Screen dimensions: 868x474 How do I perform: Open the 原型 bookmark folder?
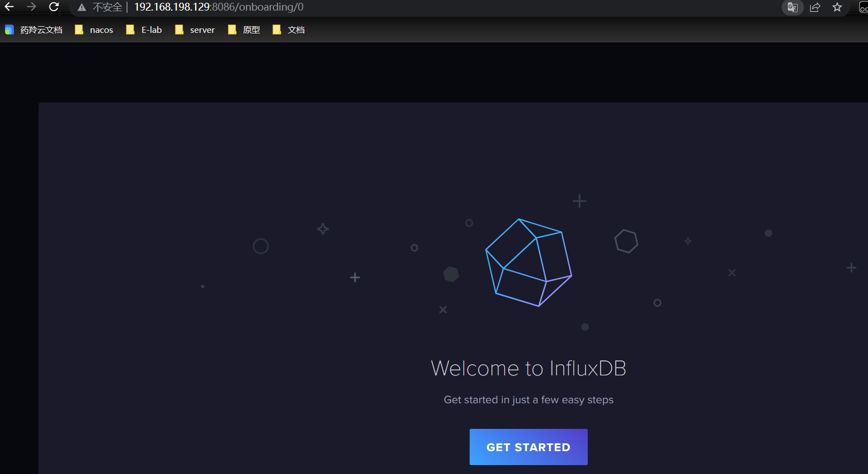click(244, 30)
